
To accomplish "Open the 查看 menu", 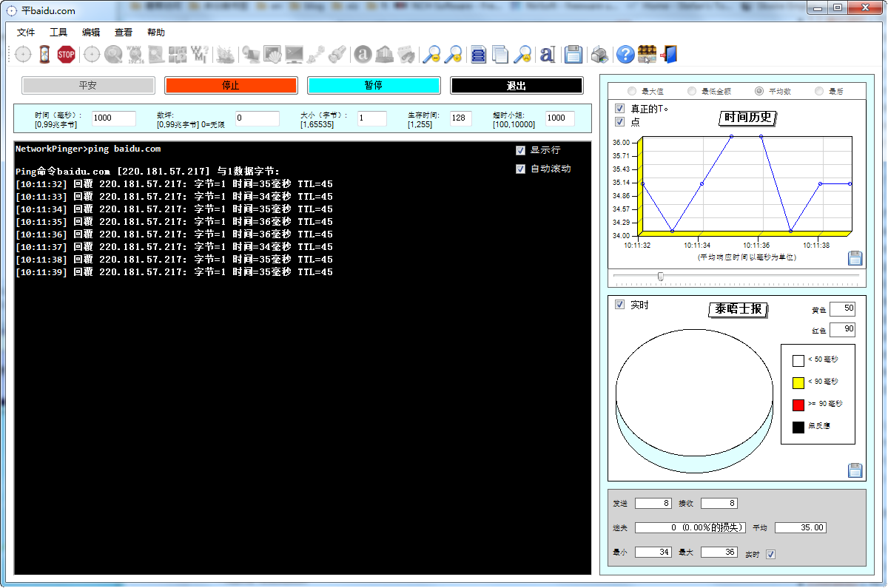I will coord(124,33).
